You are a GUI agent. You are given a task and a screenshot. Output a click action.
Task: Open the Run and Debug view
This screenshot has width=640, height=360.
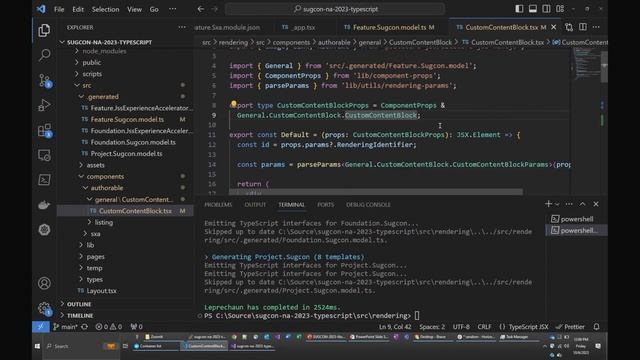(x=44, y=105)
